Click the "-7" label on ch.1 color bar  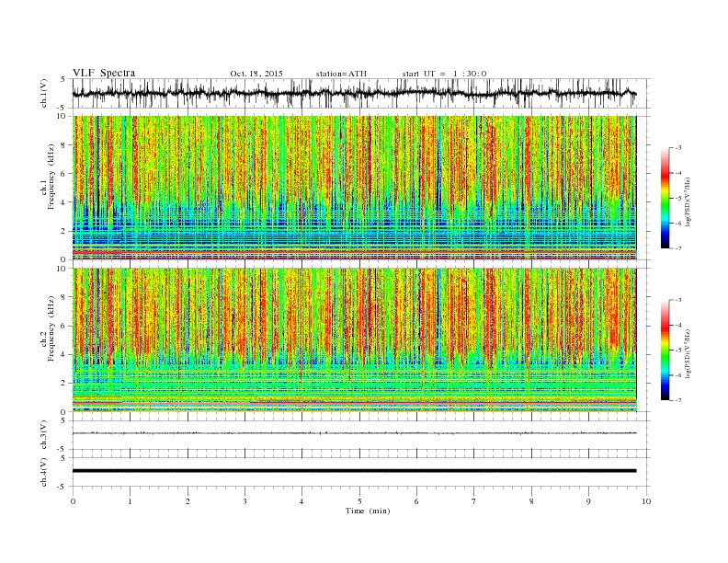[x=678, y=248]
